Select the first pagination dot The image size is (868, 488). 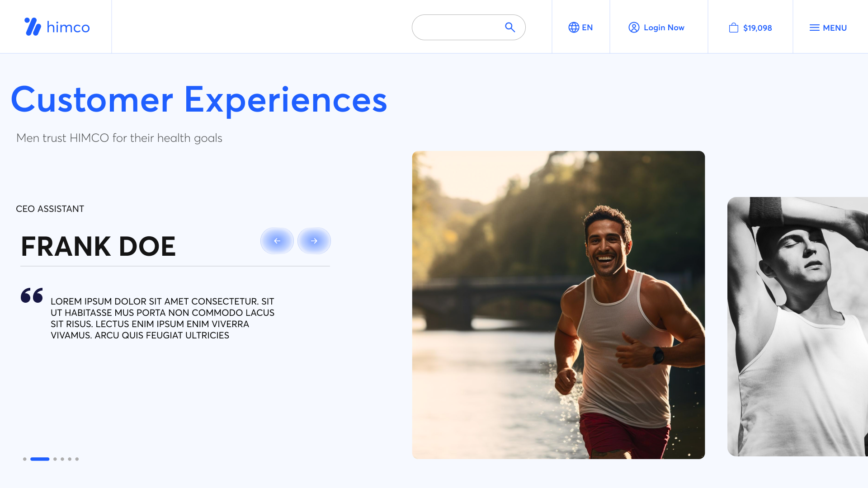(25, 459)
